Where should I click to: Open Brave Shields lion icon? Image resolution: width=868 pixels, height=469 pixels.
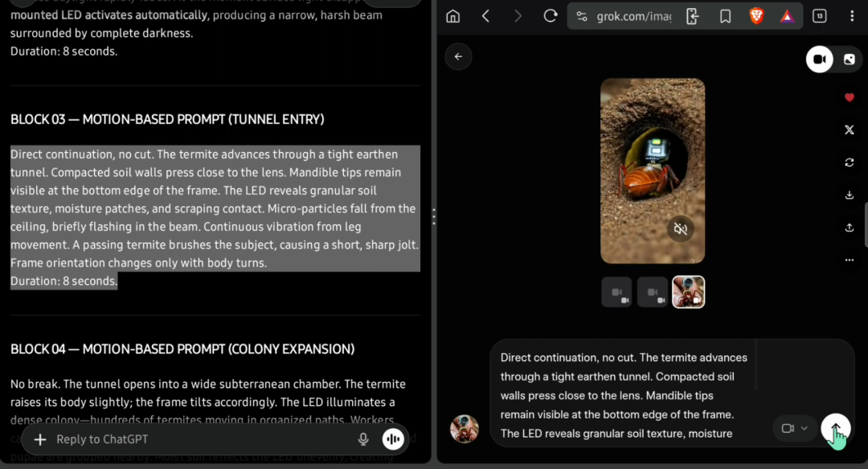[x=756, y=16]
